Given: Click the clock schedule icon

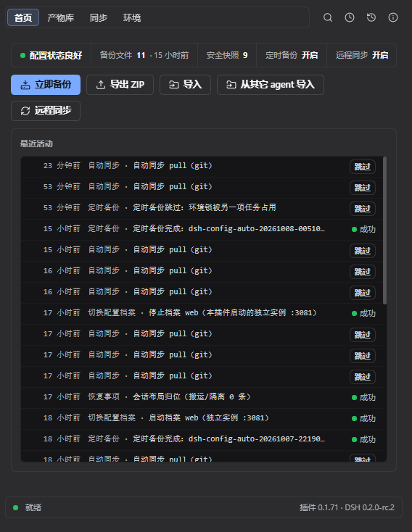Looking at the screenshot, I should 350,17.
